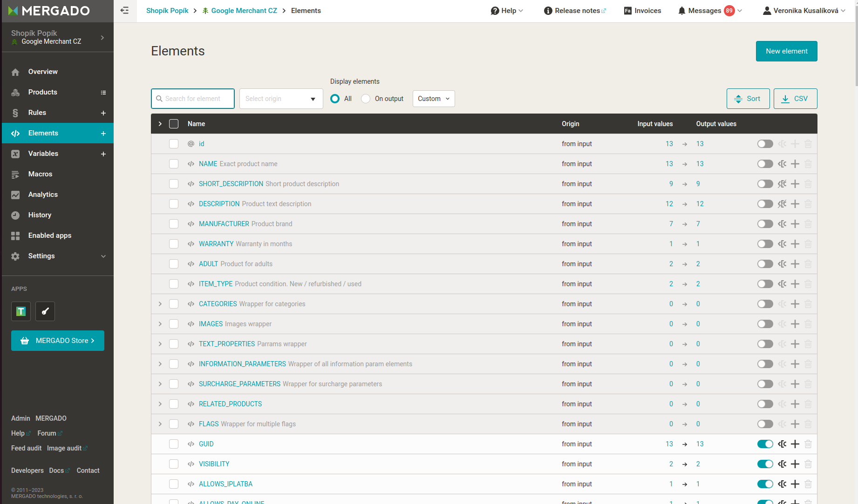Open the list icon beside Products
This screenshot has width=858, height=504.
click(x=103, y=93)
